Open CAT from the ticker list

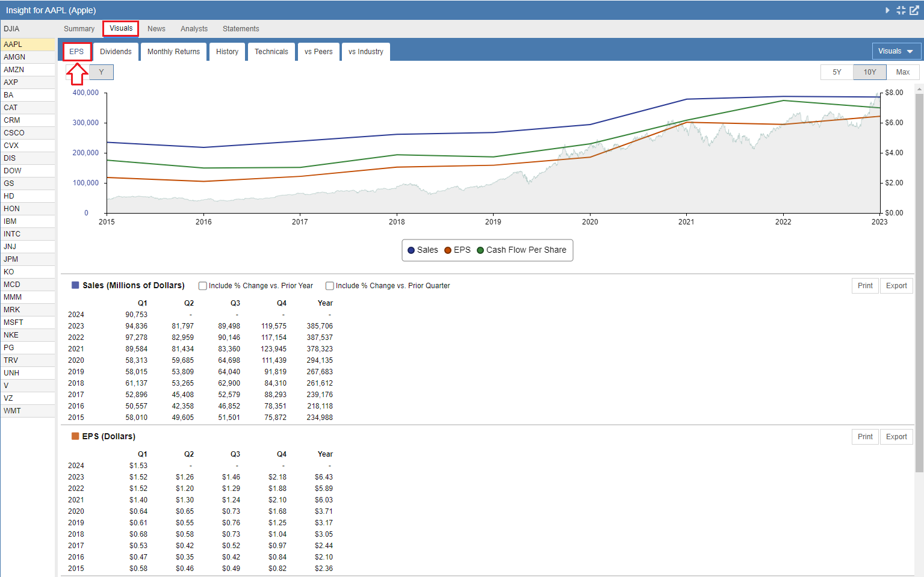(28, 108)
